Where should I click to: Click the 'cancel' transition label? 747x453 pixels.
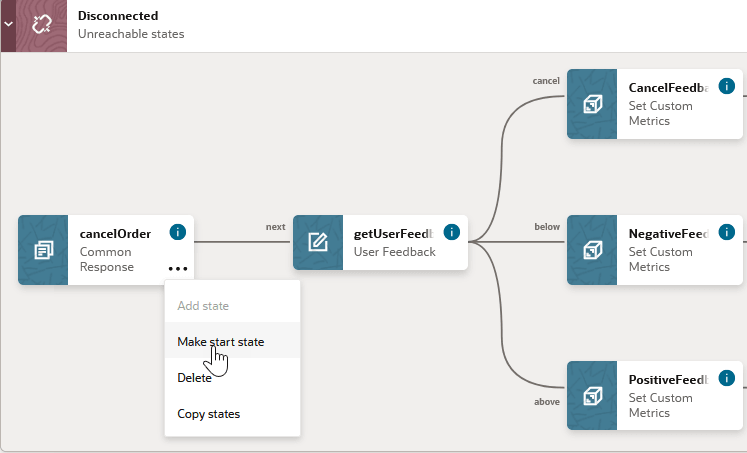[x=545, y=80]
